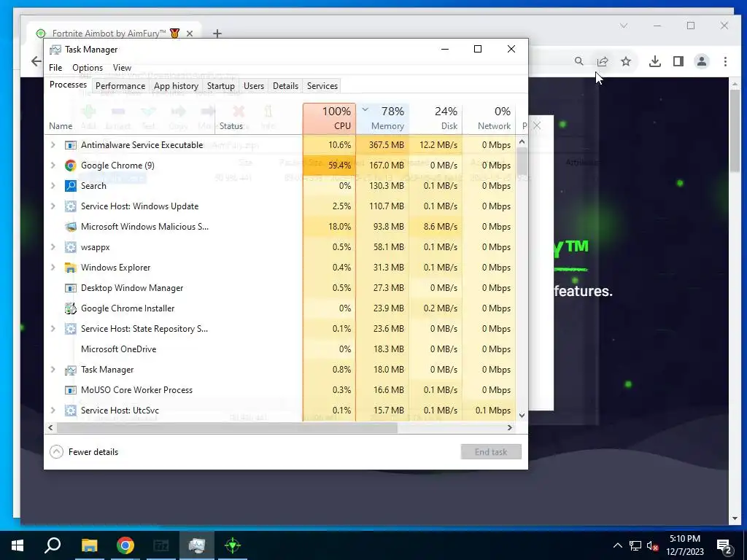Click Google Chrome Installer process icon
Image resolution: width=747 pixels, height=560 pixels.
[x=71, y=308]
